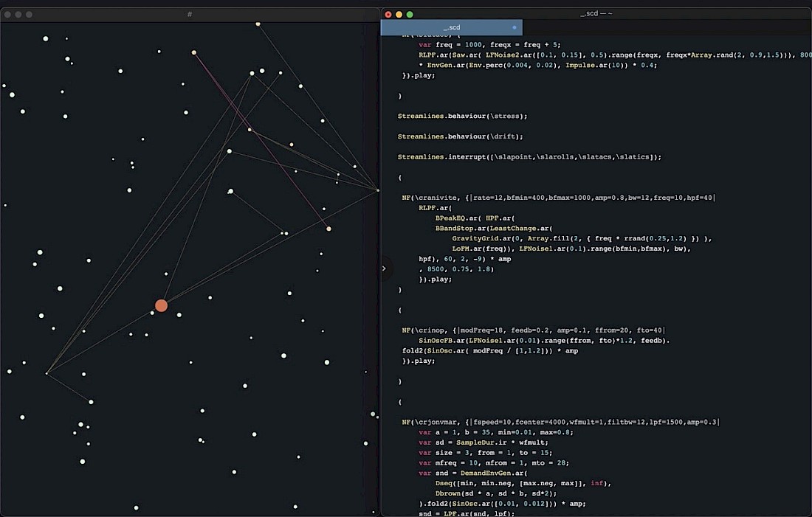Click the large orange node in visualization
The height and width of the screenshot is (517, 812).
[x=161, y=305]
